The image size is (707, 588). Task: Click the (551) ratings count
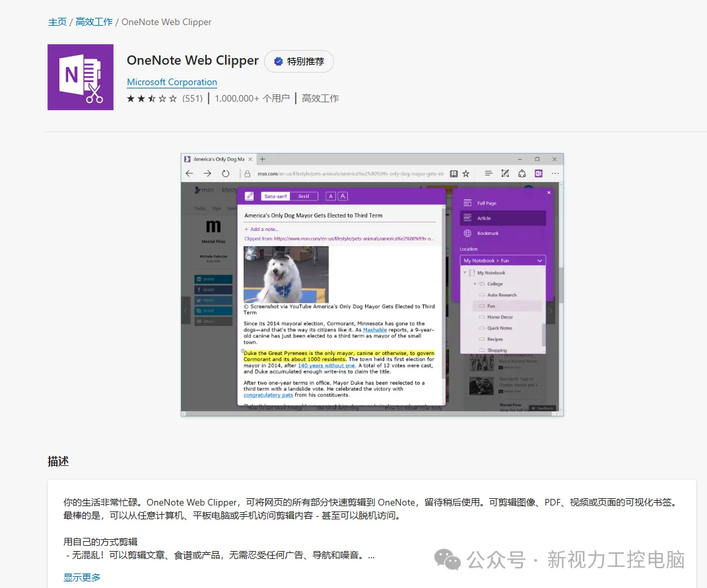click(193, 98)
